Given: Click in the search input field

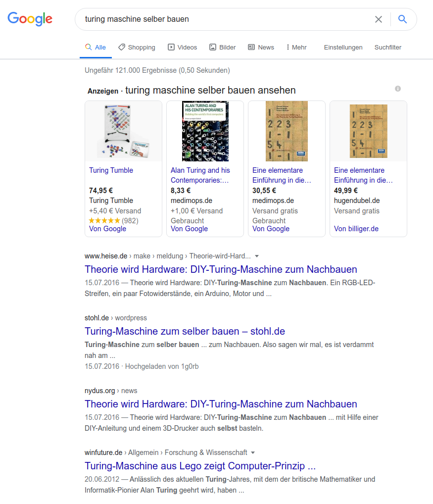Looking at the screenshot, I should (x=223, y=19).
